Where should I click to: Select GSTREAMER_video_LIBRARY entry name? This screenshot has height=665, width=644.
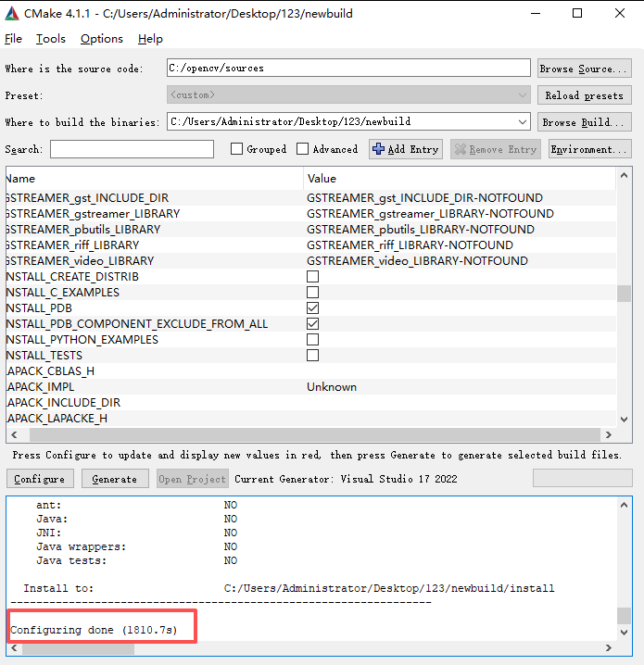pyautogui.click(x=81, y=261)
